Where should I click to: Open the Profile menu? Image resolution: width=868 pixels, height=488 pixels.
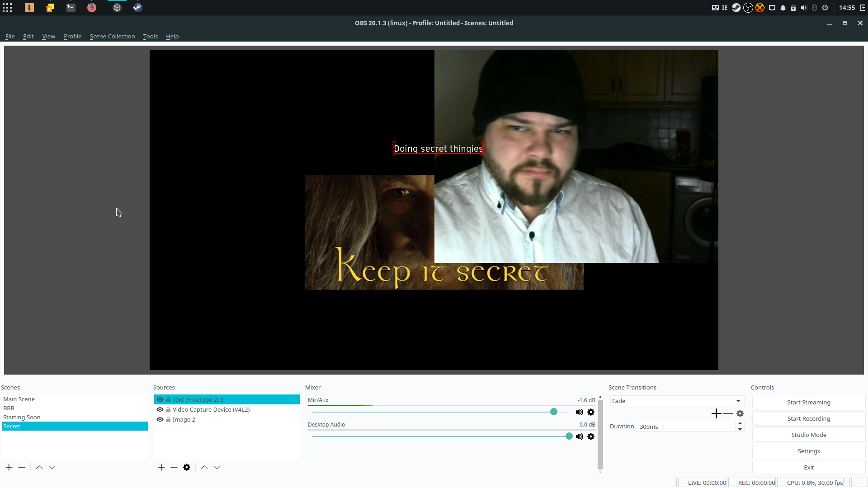72,36
